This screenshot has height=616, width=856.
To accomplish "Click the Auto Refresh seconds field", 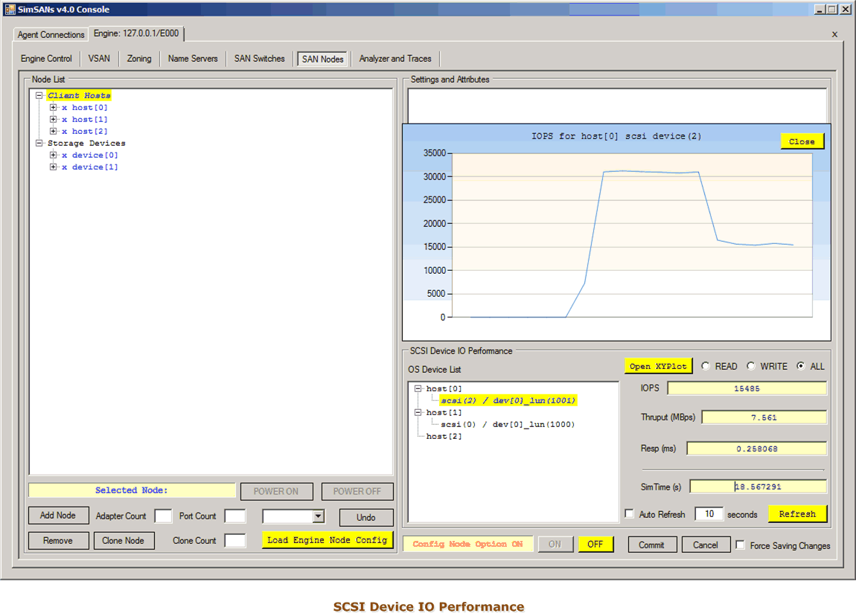I will click(708, 514).
